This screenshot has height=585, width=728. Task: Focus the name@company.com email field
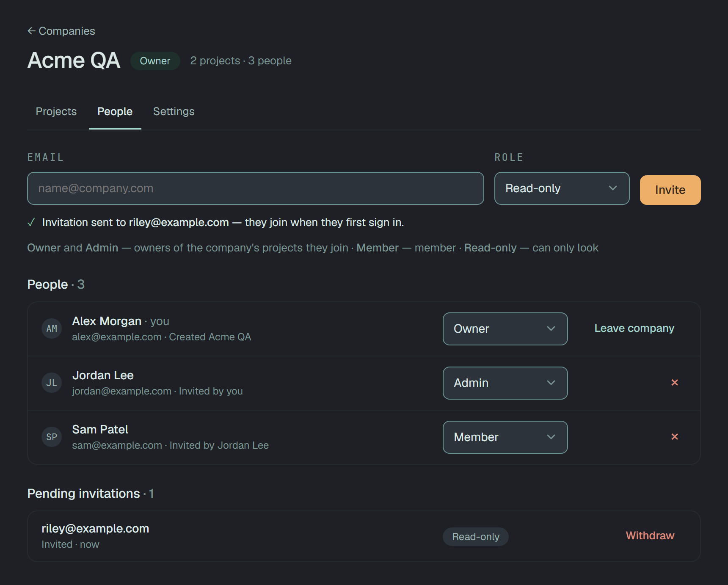(x=256, y=188)
